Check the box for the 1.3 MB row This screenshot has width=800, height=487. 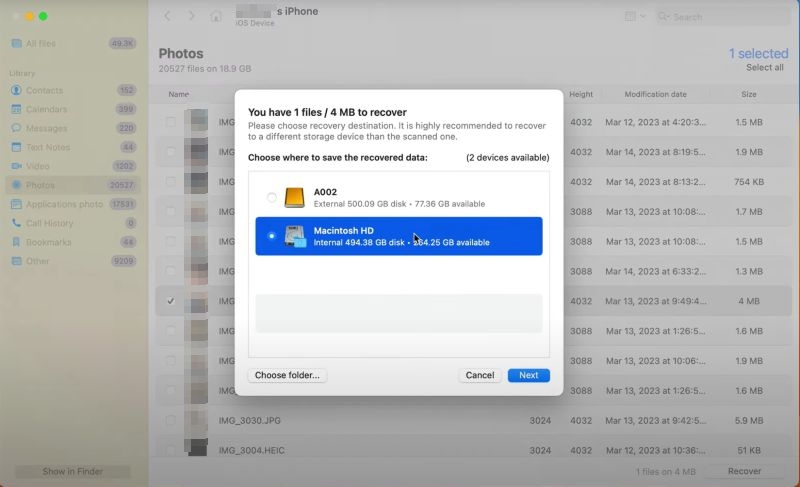(x=170, y=271)
